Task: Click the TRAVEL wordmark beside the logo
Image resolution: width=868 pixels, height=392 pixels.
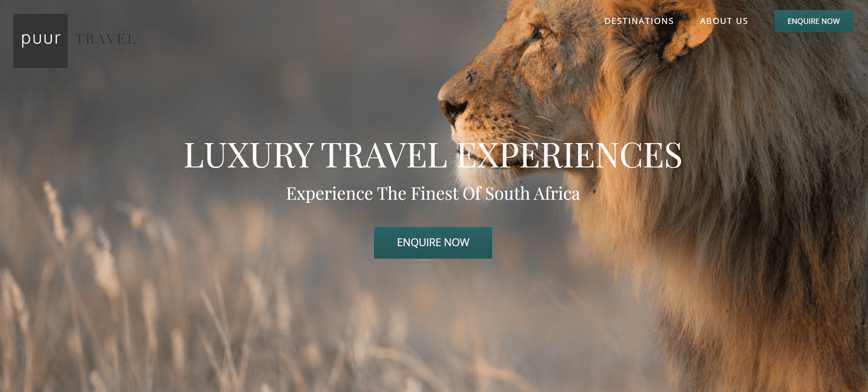Action: (x=106, y=40)
